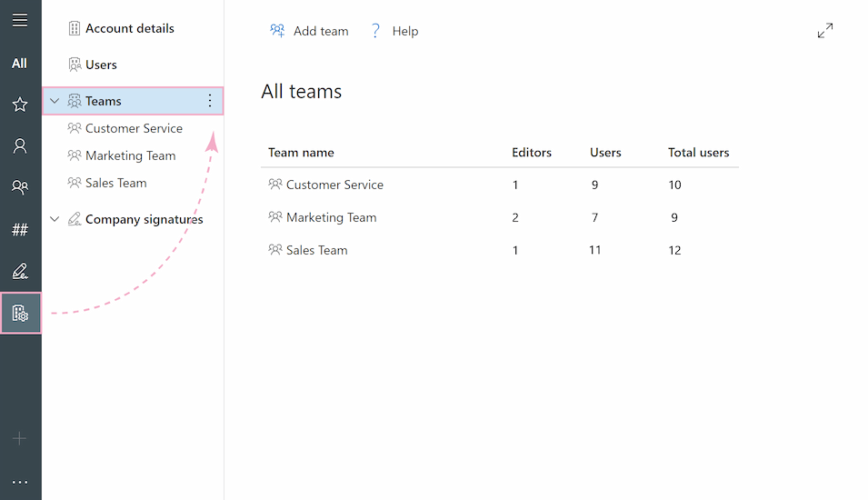Click the expand fullscreen arrows icon

(x=824, y=30)
